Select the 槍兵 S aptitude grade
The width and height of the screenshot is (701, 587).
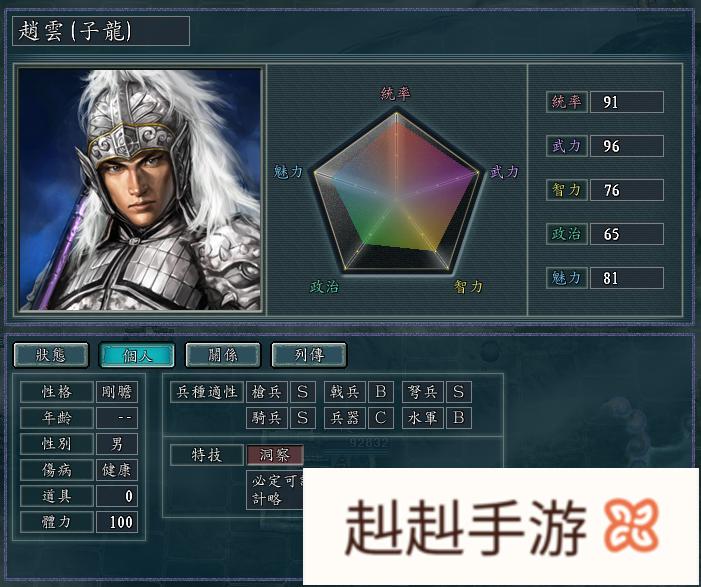(303, 392)
